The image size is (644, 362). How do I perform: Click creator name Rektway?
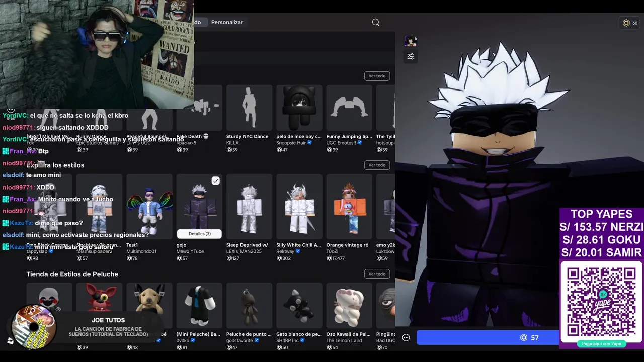point(285,251)
